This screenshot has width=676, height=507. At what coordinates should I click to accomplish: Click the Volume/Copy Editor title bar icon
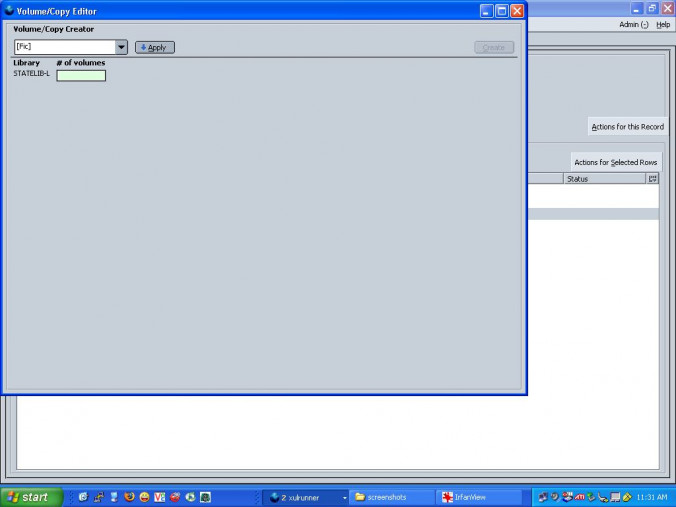9,10
